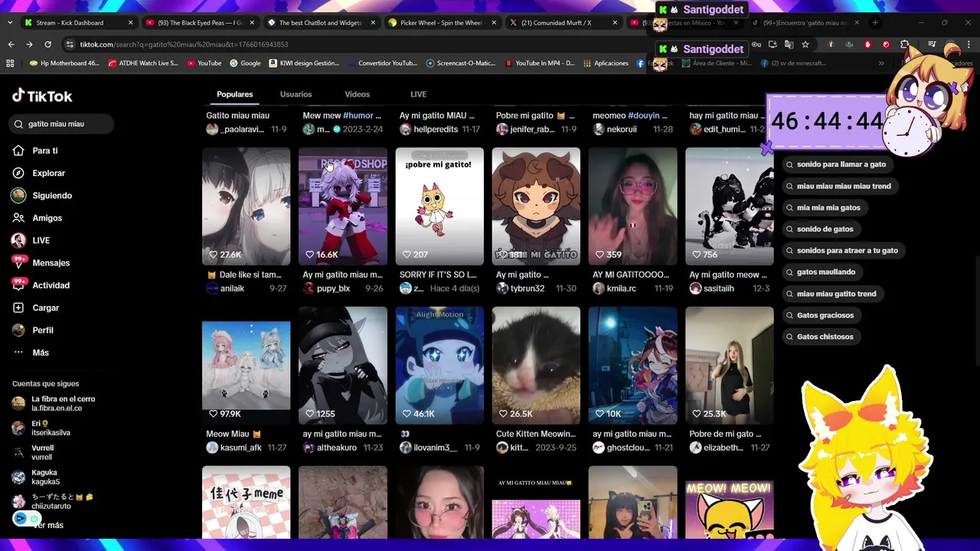Viewport: 980px width, 551px height.
Task: Open the Cargar upload icon
Action: [18, 308]
